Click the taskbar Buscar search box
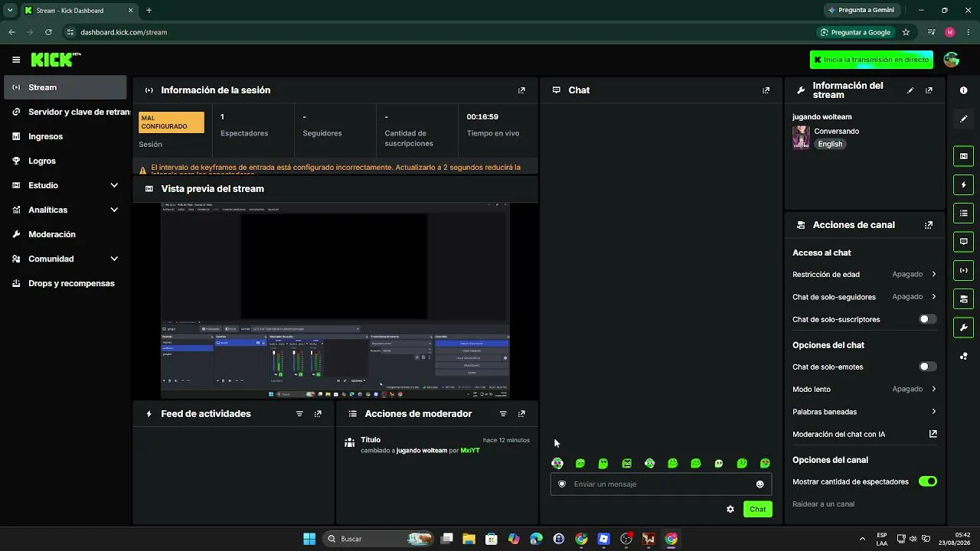This screenshot has width=980, height=551. point(377,539)
